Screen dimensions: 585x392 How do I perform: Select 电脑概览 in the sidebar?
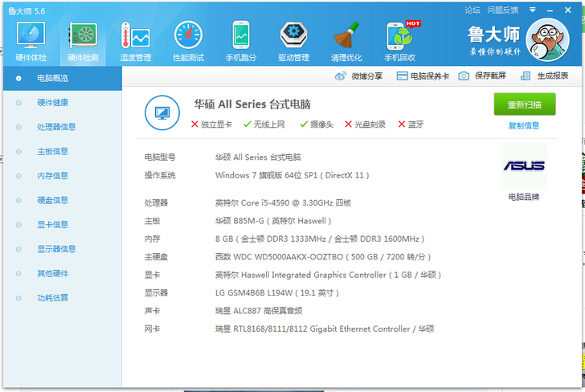click(x=63, y=79)
